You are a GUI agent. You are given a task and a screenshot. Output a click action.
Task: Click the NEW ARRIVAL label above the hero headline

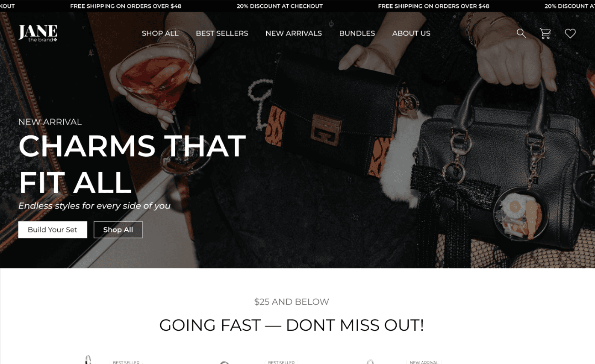coord(50,122)
